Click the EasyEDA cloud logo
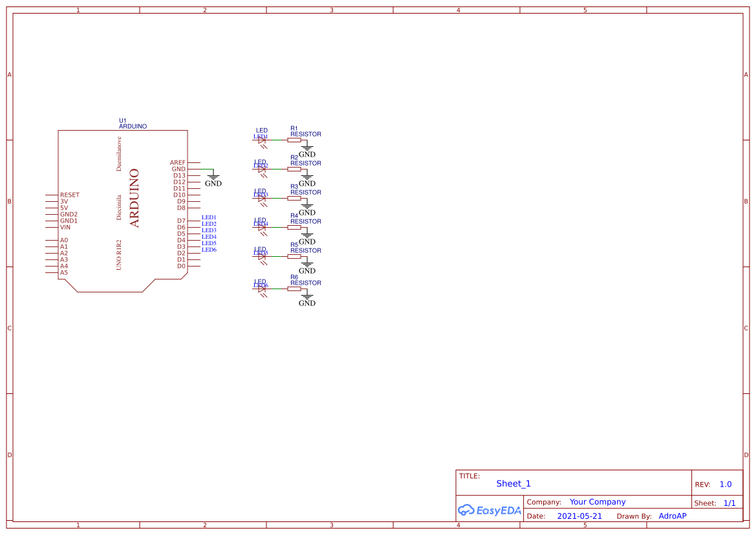Viewport: 756px width, 535px height. (468, 510)
